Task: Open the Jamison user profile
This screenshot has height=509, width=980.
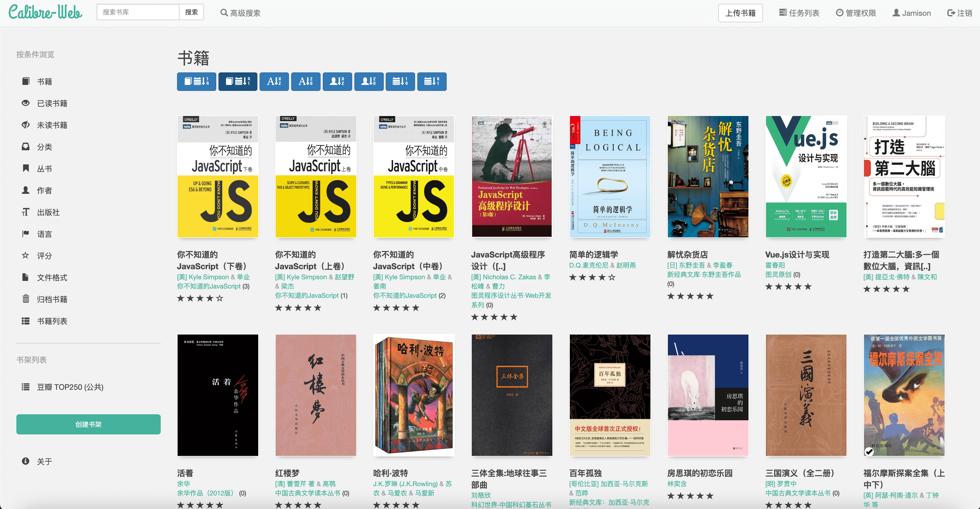Action: click(x=912, y=13)
